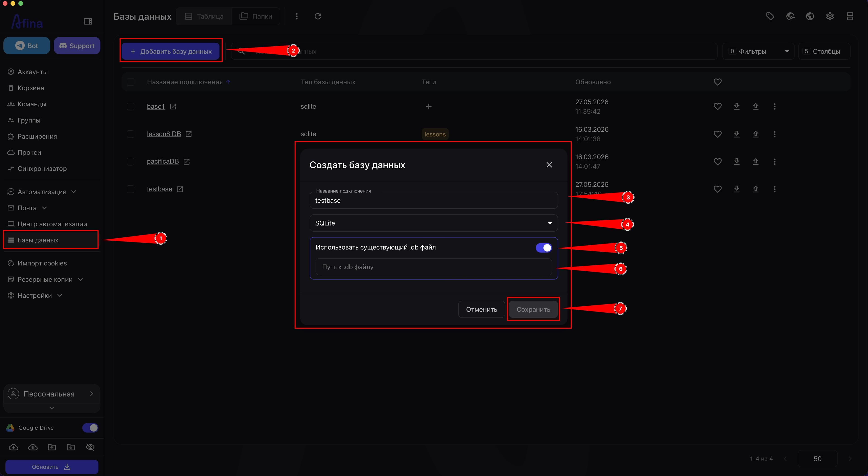868x476 pixels.
Task: Toggle the use existing .db file switch
Action: coord(543,248)
